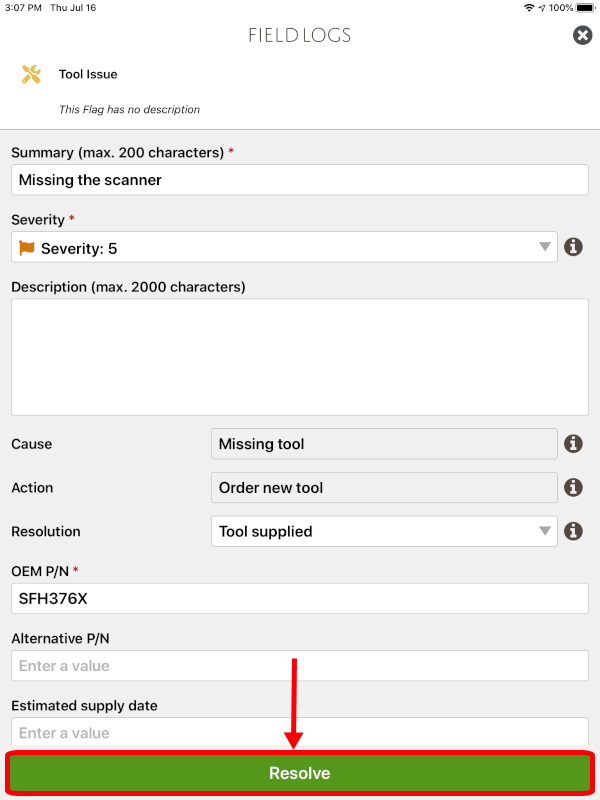Show info for Cause field
The width and height of the screenshot is (600, 800).
(x=574, y=443)
